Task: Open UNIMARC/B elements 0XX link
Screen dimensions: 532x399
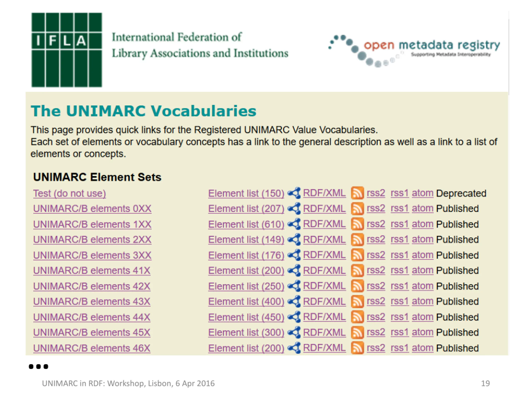Action: (x=92, y=209)
